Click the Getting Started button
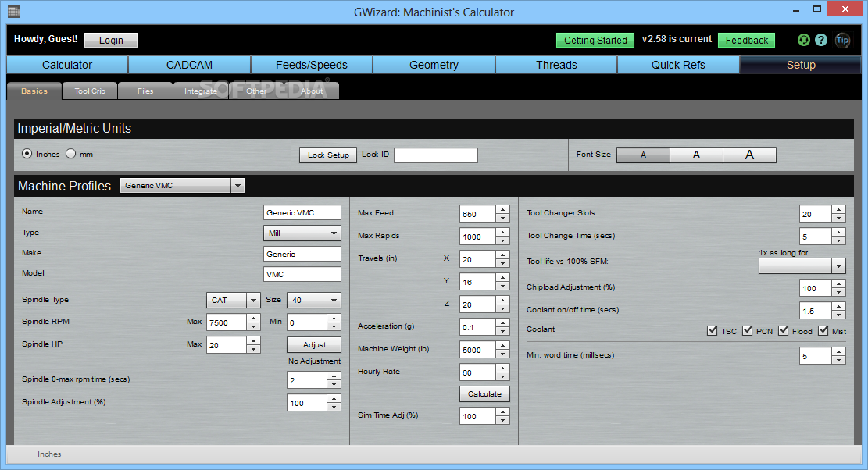 point(595,40)
